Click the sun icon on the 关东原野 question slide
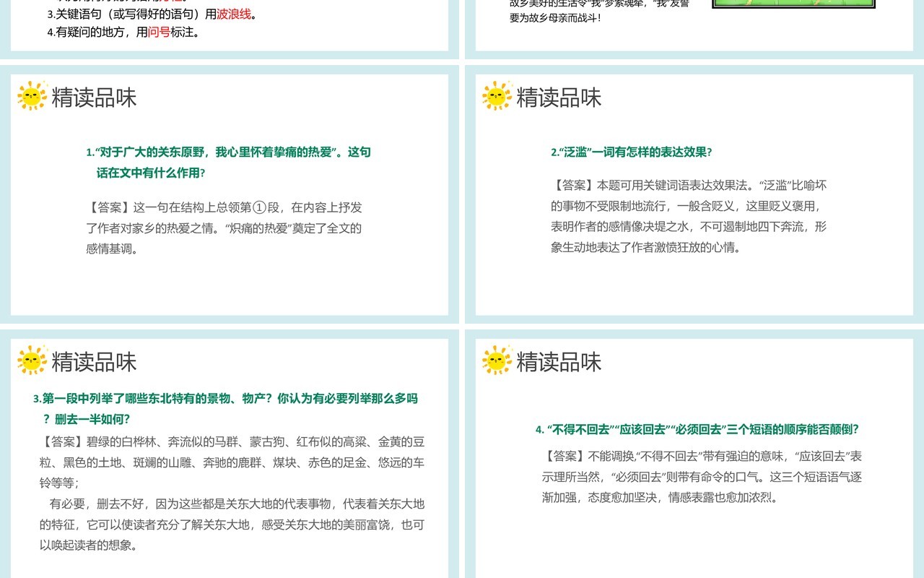924x578 pixels. click(32, 96)
